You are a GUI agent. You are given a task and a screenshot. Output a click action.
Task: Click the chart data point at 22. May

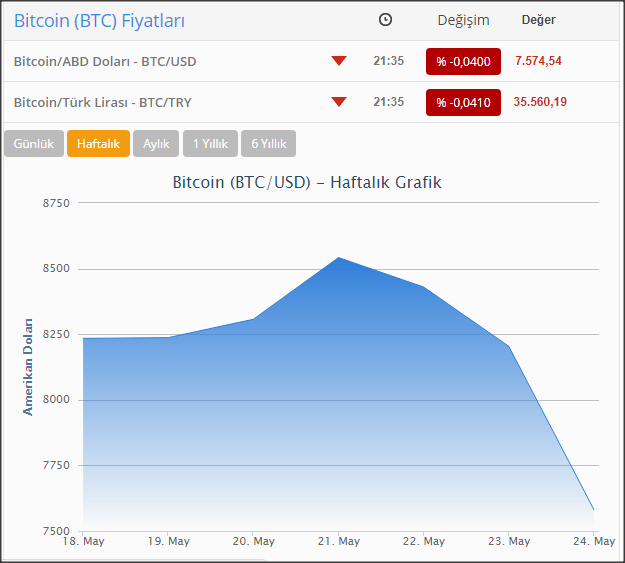pyautogui.click(x=423, y=287)
